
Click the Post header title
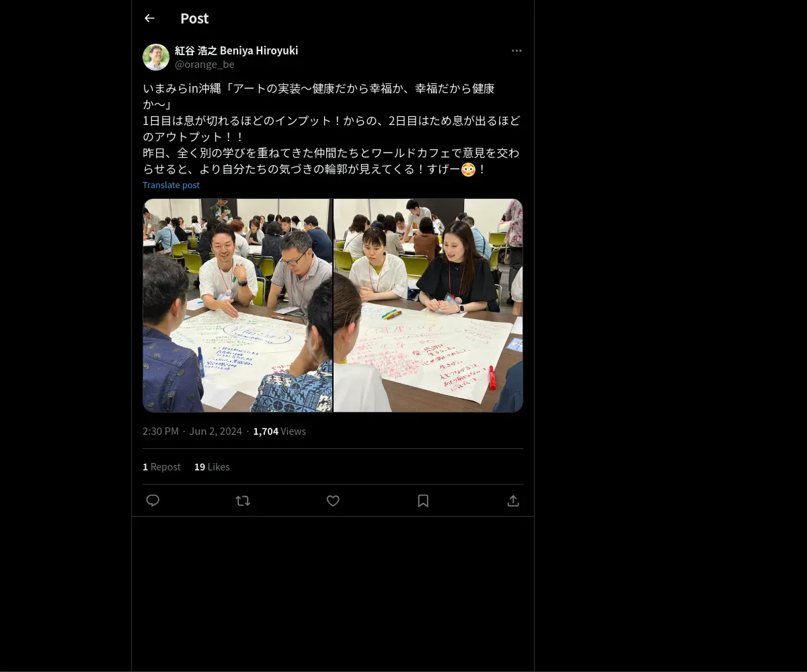click(x=194, y=18)
